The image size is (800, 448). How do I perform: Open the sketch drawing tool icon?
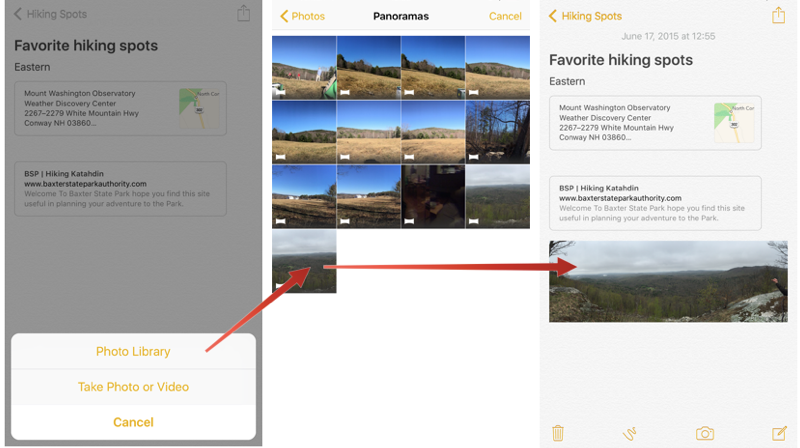click(630, 433)
